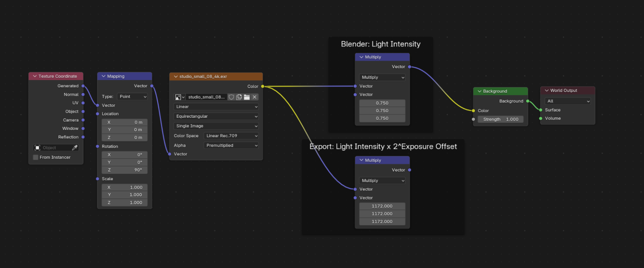Toggle fake user shield icon

pos(231,97)
